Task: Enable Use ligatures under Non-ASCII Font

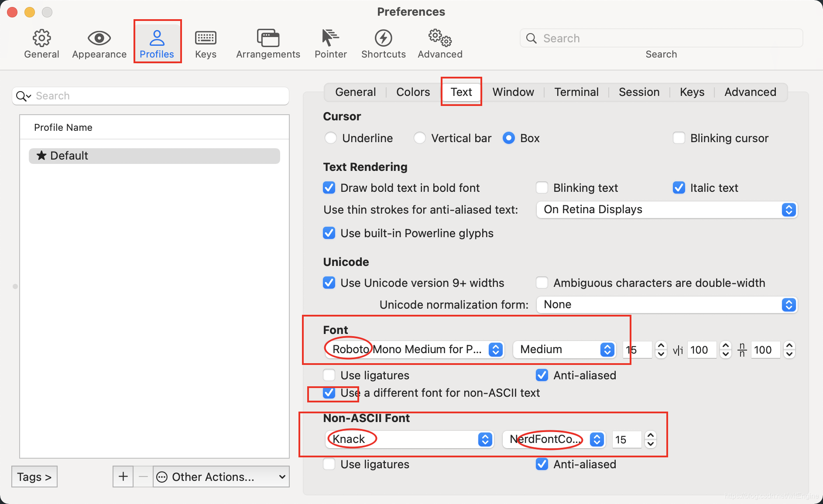Action: click(x=329, y=464)
